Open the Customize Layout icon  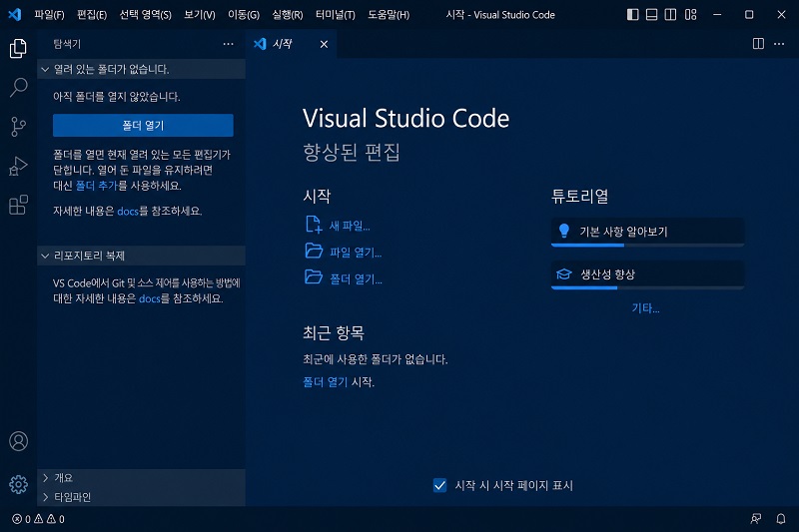[690, 15]
